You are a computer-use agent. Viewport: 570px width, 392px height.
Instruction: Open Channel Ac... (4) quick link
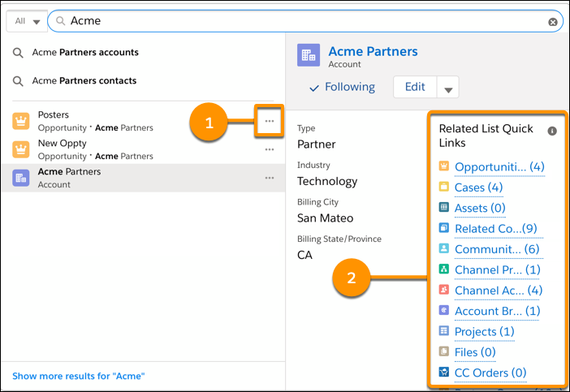click(x=499, y=291)
